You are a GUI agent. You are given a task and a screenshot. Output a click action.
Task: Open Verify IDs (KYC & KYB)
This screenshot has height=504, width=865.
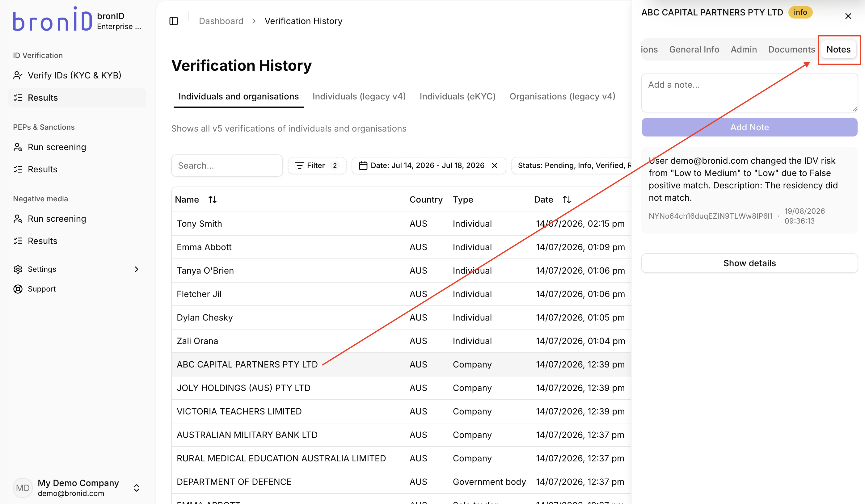click(77, 75)
